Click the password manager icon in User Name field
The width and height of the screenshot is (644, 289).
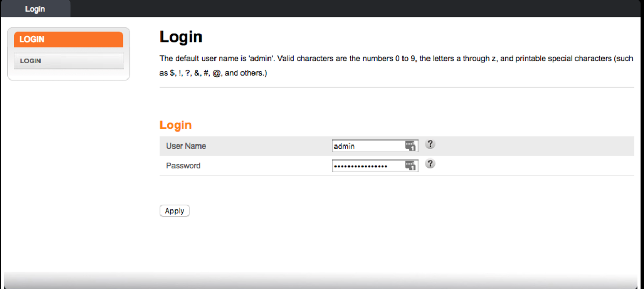click(410, 146)
